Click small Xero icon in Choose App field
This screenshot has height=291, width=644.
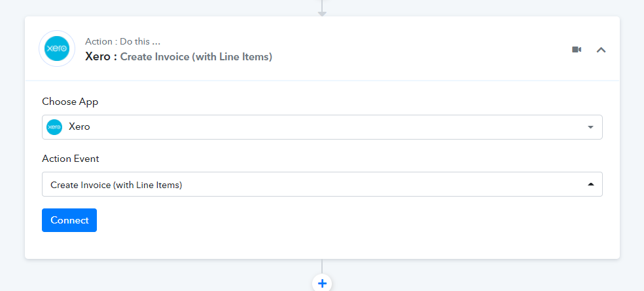[x=54, y=127]
